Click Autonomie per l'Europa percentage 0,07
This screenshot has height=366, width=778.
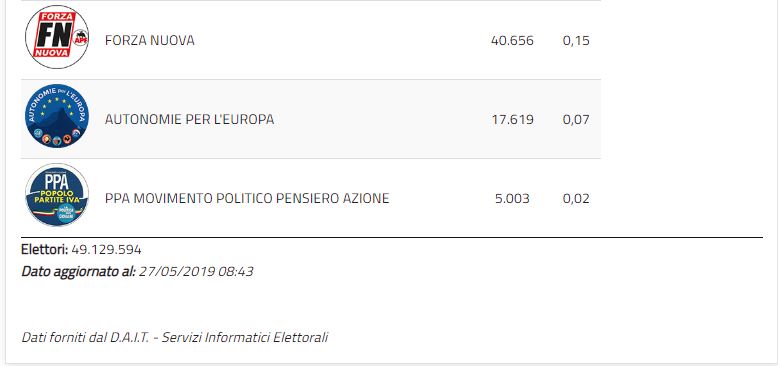pyautogui.click(x=576, y=120)
